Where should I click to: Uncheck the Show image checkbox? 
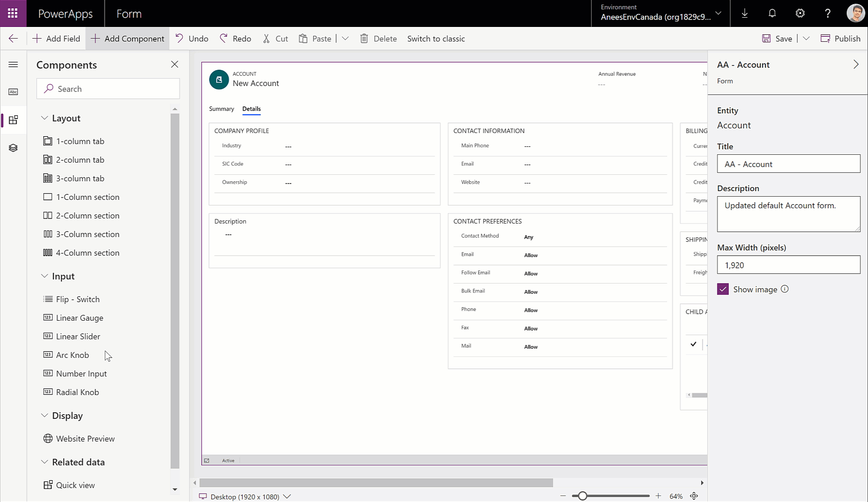coord(723,289)
